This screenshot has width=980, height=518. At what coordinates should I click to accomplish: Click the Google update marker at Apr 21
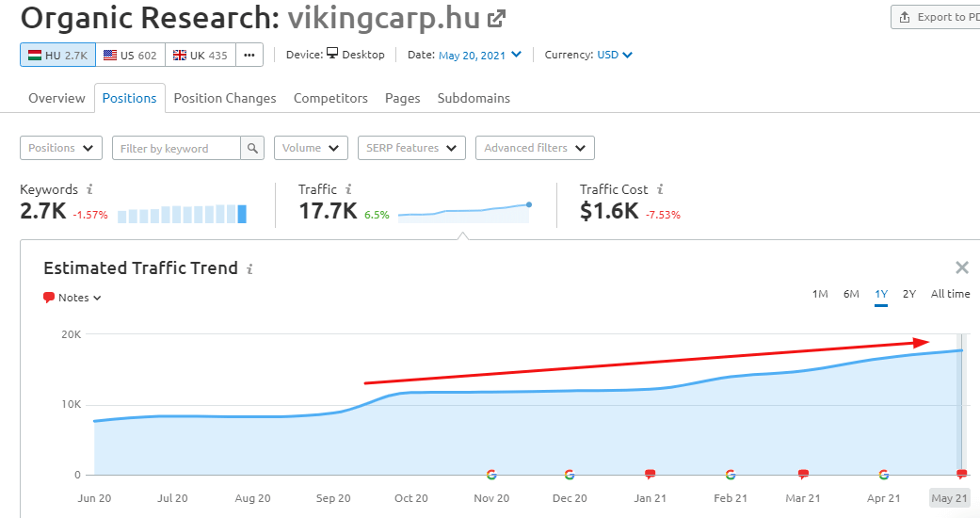tap(884, 475)
